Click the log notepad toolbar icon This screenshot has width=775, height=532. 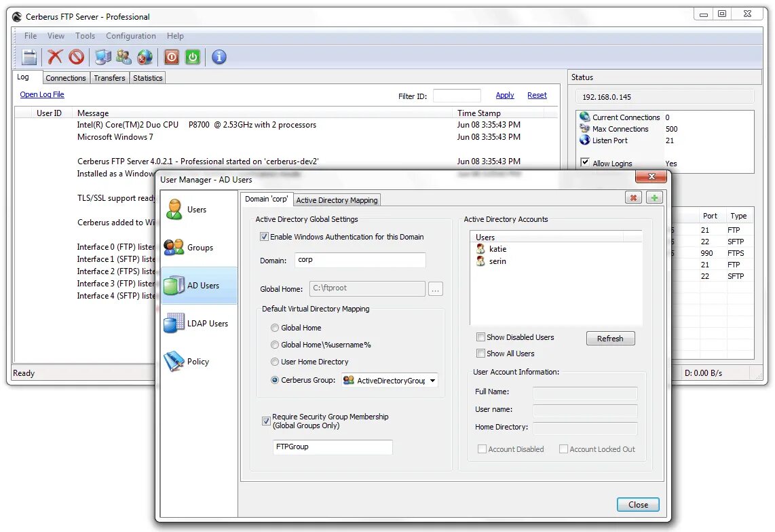(29, 58)
